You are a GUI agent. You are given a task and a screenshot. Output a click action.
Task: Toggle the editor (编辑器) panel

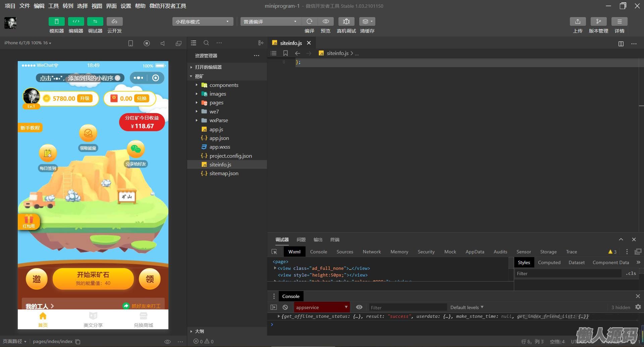coord(76,21)
